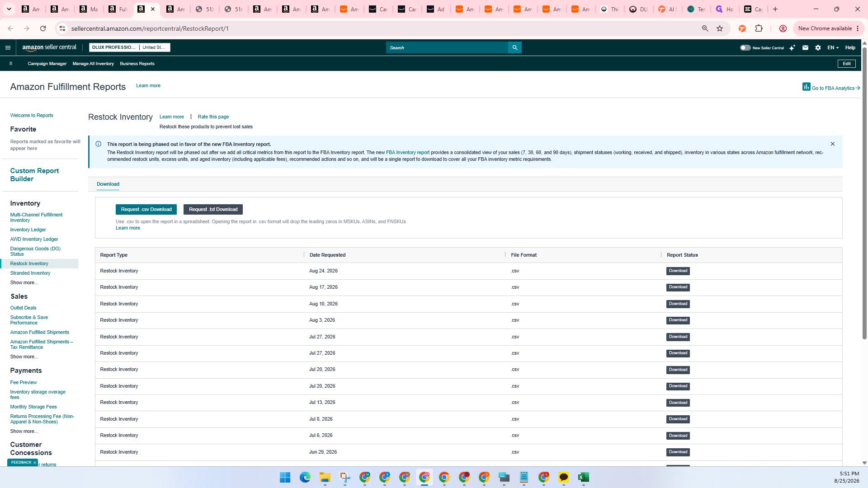The width and height of the screenshot is (868, 488).
Task: Download the Jul 8, 2026 report
Action: click(678, 419)
